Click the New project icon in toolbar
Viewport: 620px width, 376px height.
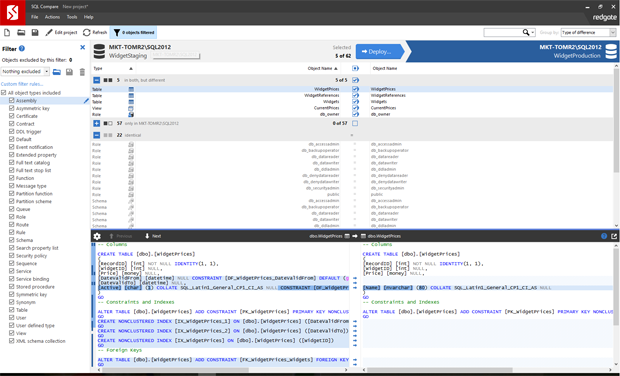(7, 32)
